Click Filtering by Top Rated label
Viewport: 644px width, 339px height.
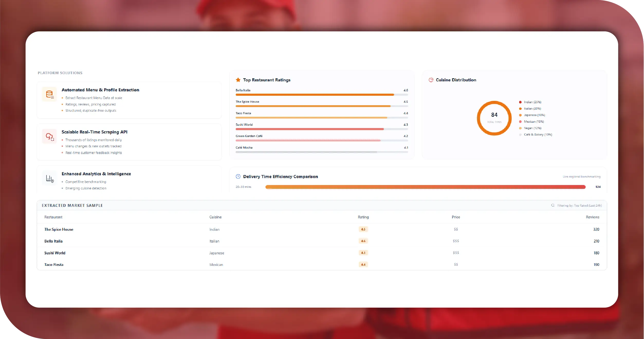tap(579, 206)
